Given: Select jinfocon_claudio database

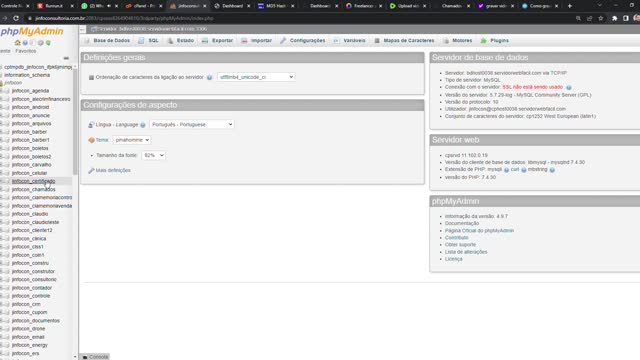Looking at the screenshot, I should tap(30, 214).
